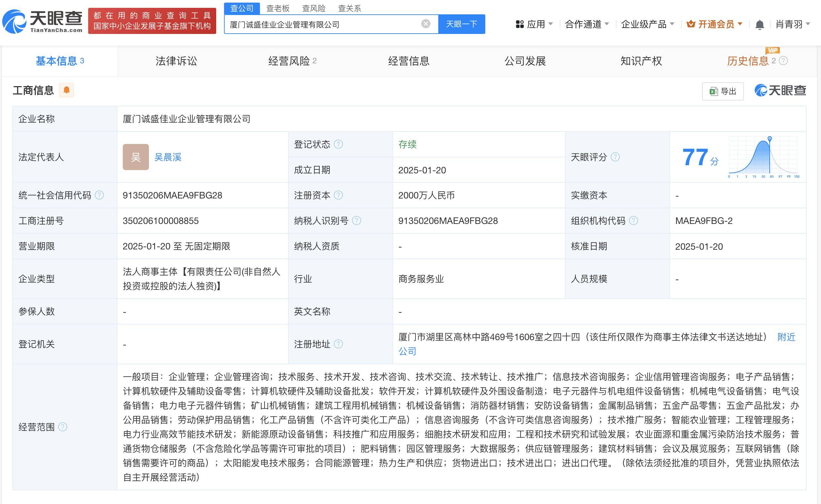Screen dimensions: 821x504
Task: Click the 天眼一下 search button
Action: tap(461, 24)
